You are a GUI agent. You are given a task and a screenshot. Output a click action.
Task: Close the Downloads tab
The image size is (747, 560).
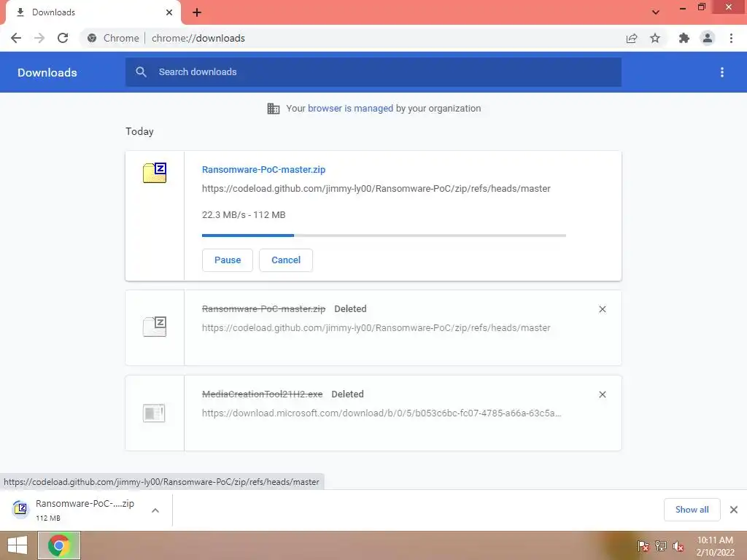(x=169, y=12)
